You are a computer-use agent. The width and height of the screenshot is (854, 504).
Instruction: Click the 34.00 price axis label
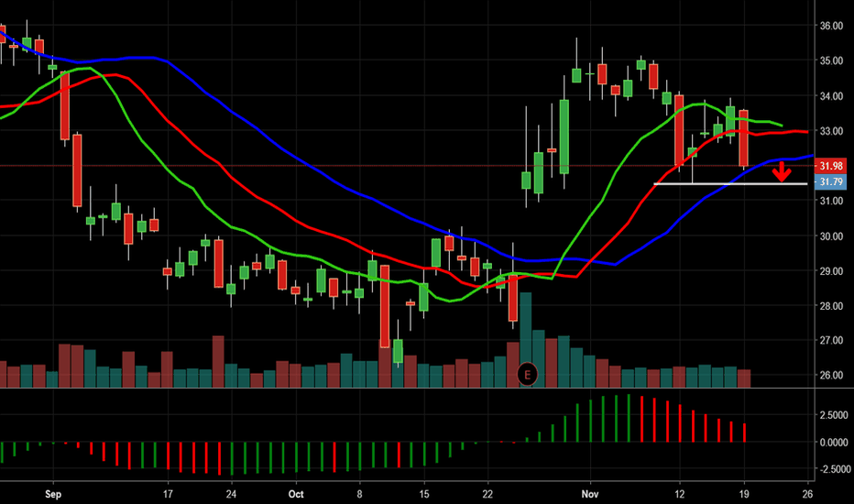tap(832, 96)
